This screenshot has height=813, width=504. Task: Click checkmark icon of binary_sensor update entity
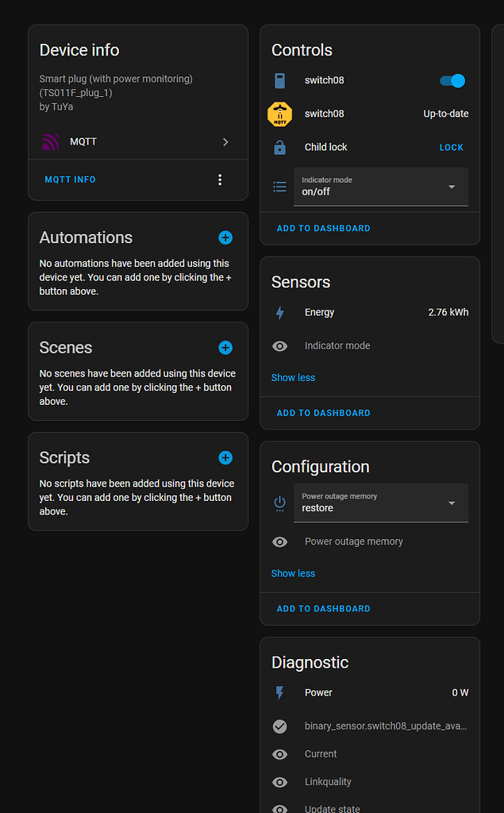[279, 726]
